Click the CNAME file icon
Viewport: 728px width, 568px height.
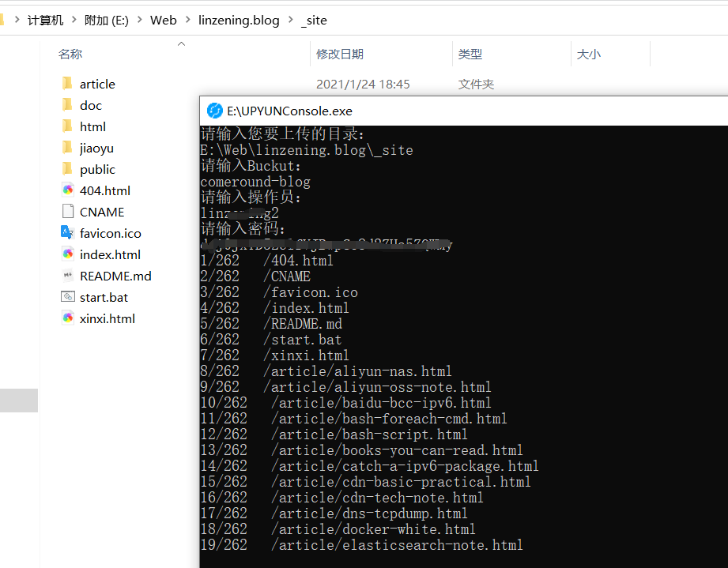click(67, 212)
